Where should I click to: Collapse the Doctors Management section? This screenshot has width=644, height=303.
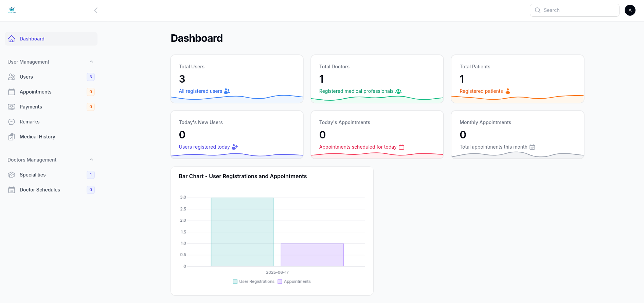pos(91,160)
